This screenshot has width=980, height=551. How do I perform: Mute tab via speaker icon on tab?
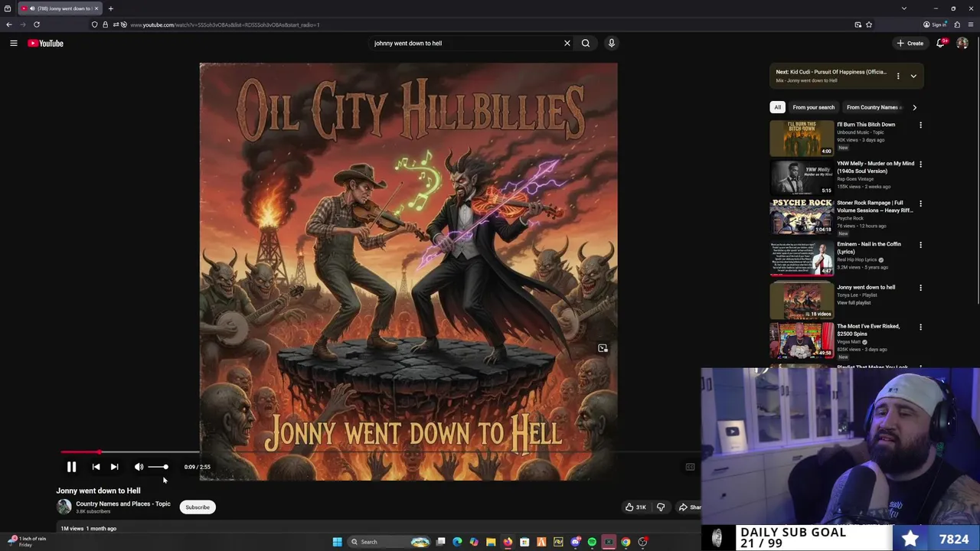31,8
